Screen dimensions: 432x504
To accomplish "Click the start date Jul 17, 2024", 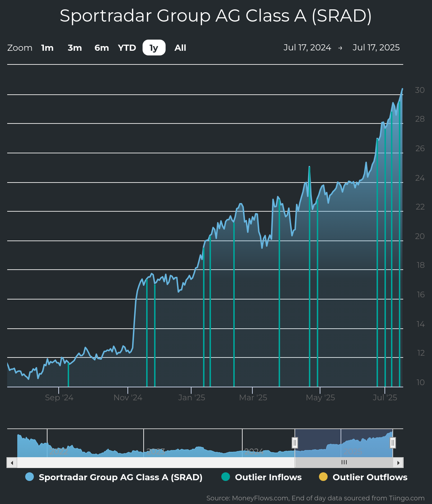I will [x=307, y=48].
